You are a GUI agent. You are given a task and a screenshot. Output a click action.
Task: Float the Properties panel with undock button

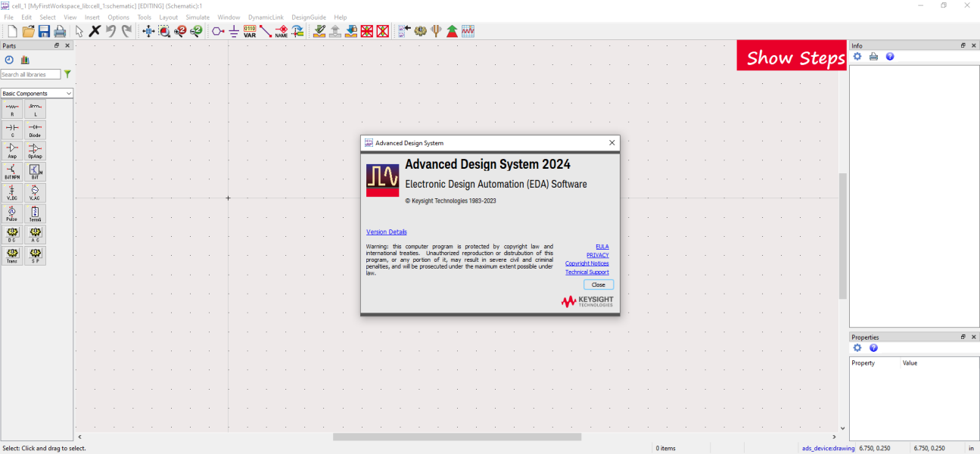click(963, 337)
